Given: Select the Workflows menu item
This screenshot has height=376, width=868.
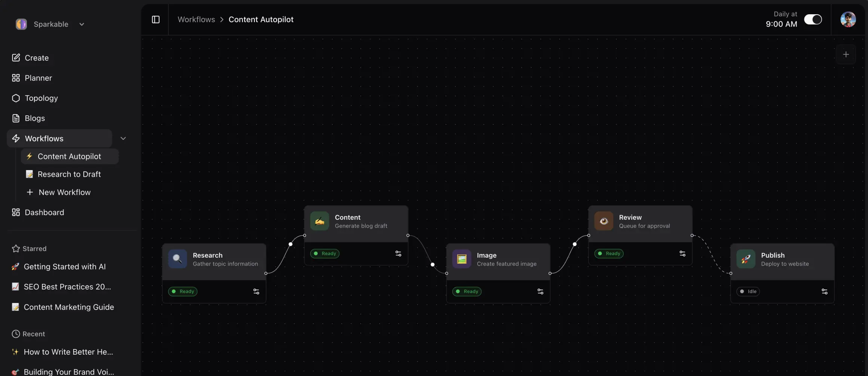Looking at the screenshot, I should click(x=59, y=139).
